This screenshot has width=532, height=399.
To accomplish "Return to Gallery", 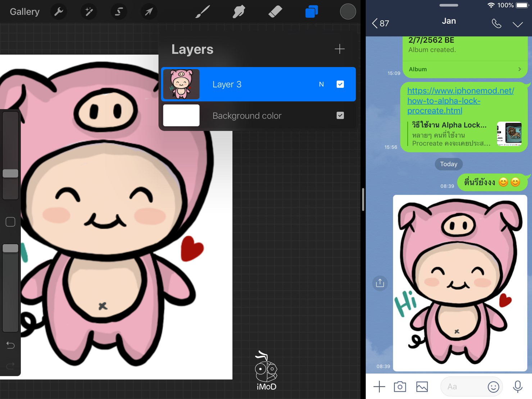I will tap(24, 12).
